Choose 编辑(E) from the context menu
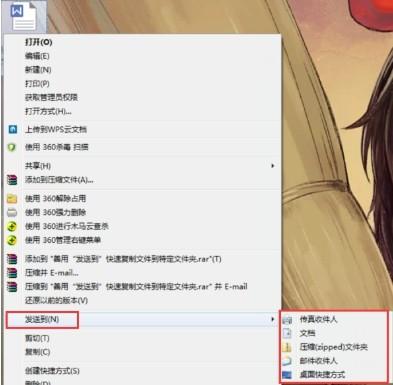The width and height of the screenshot is (393, 385). [x=37, y=56]
